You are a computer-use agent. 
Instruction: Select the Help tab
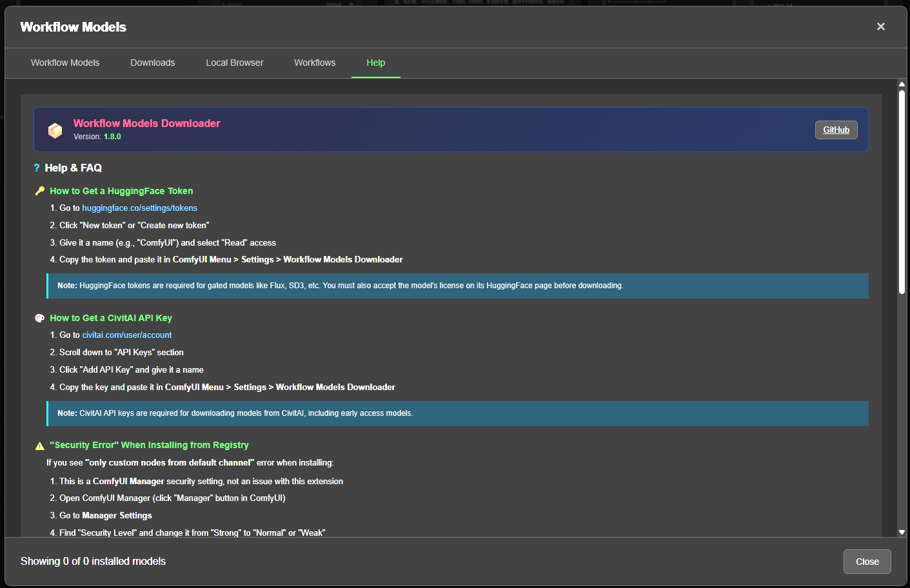pos(376,63)
